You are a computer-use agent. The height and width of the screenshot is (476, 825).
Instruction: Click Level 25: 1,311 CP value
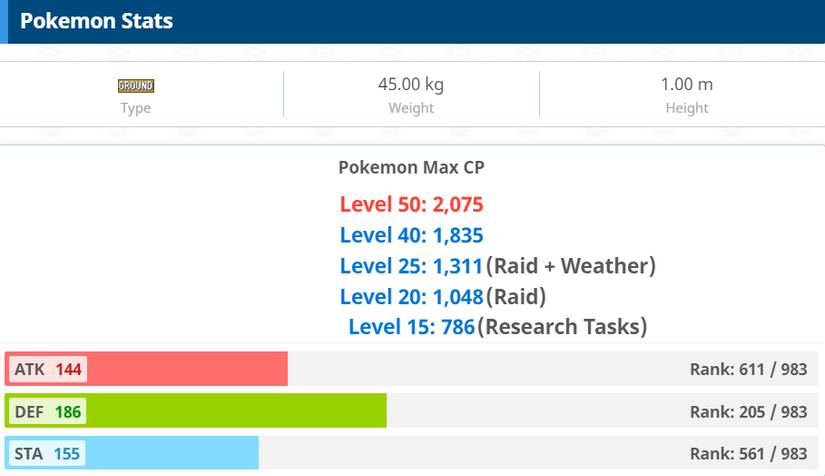(411, 266)
